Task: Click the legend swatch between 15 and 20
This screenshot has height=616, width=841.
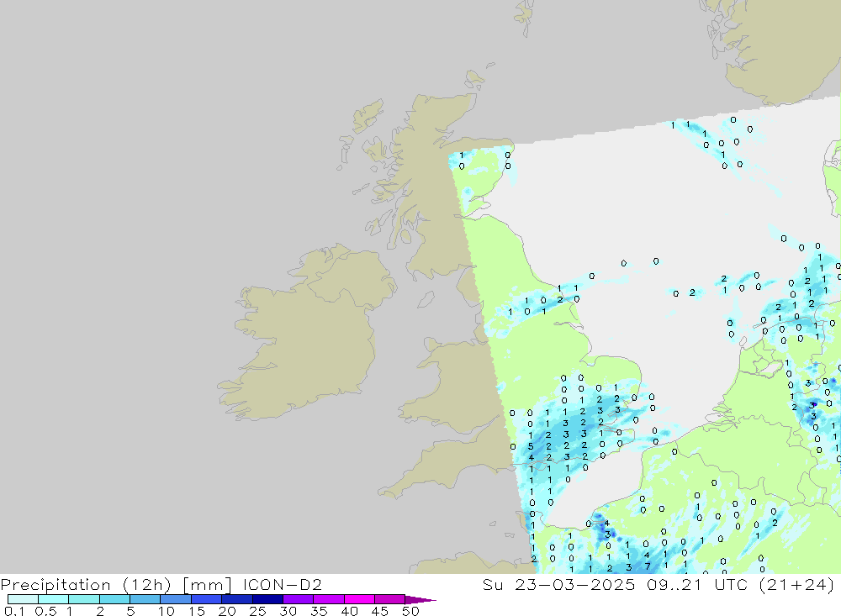Action: [x=206, y=599]
